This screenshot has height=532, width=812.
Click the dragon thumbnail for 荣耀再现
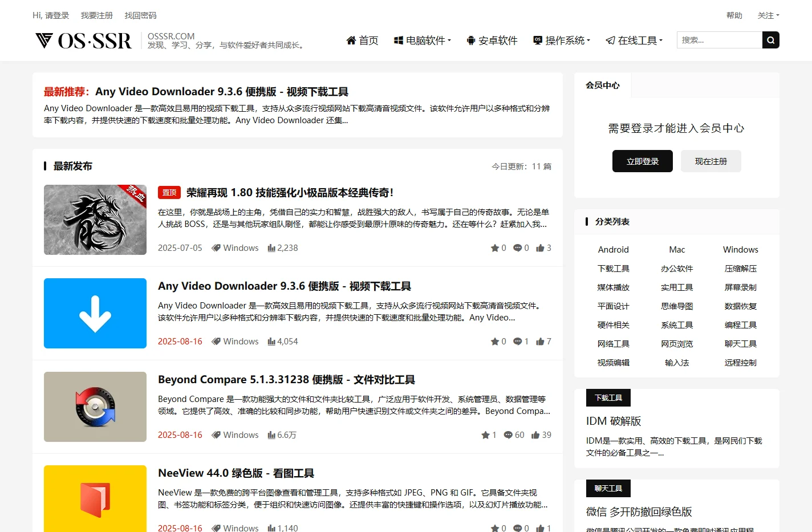point(95,220)
